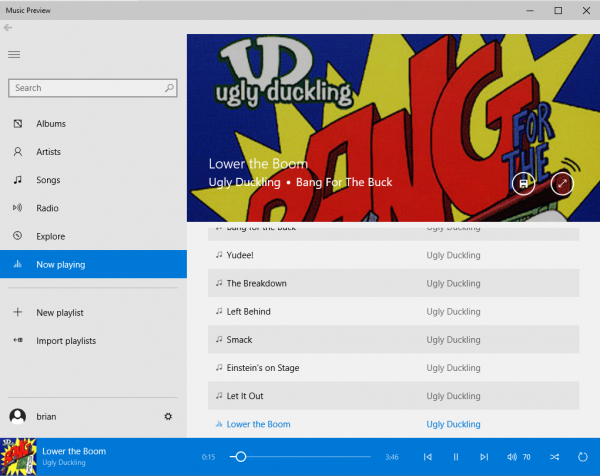Select the song The Breakdown
Image resolution: width=600 pixels, height=476 pixels.
393,283
